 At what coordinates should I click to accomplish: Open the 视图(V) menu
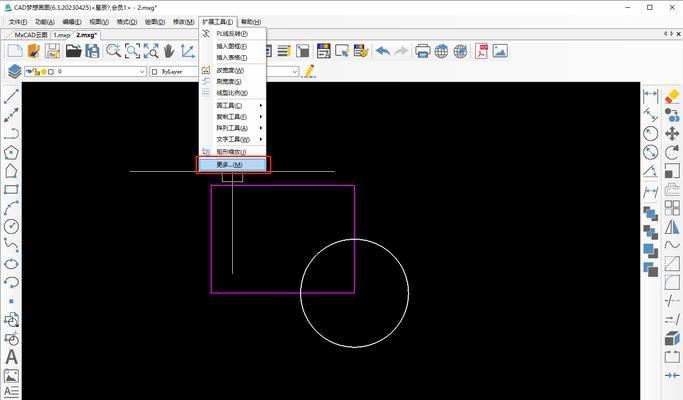pos(99,22)
